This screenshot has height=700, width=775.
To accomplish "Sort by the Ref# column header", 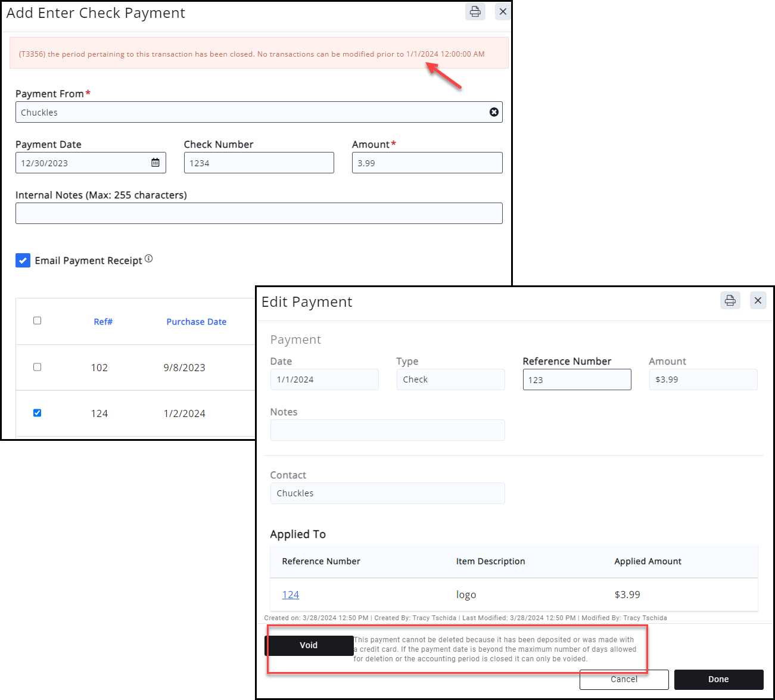I will click(103, 322).
